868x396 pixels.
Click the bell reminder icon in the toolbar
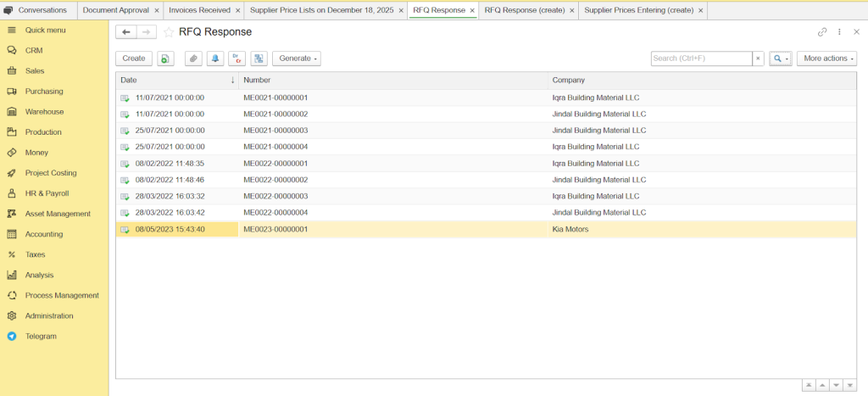[x=215, y=59]
